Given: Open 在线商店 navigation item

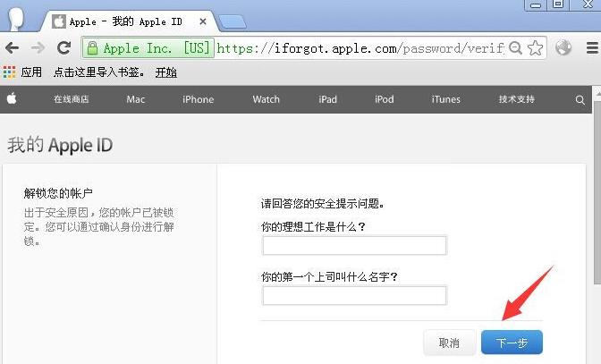Looking at the screenshot, I should tap(72, 99).
